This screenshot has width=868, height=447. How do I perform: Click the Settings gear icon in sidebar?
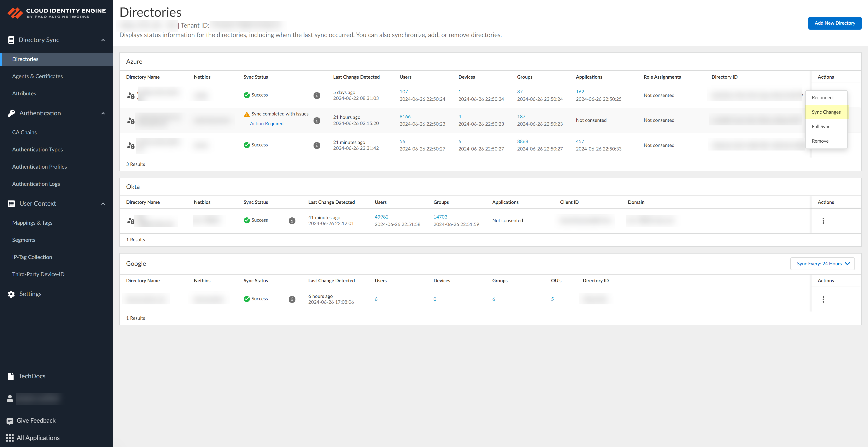click(11, 294)
